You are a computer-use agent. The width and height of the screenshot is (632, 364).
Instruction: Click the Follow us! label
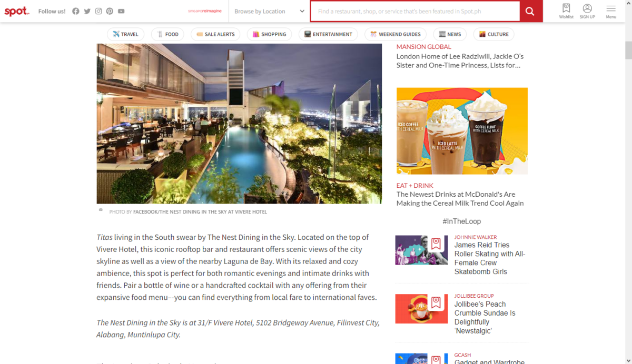tap(52, 11)
